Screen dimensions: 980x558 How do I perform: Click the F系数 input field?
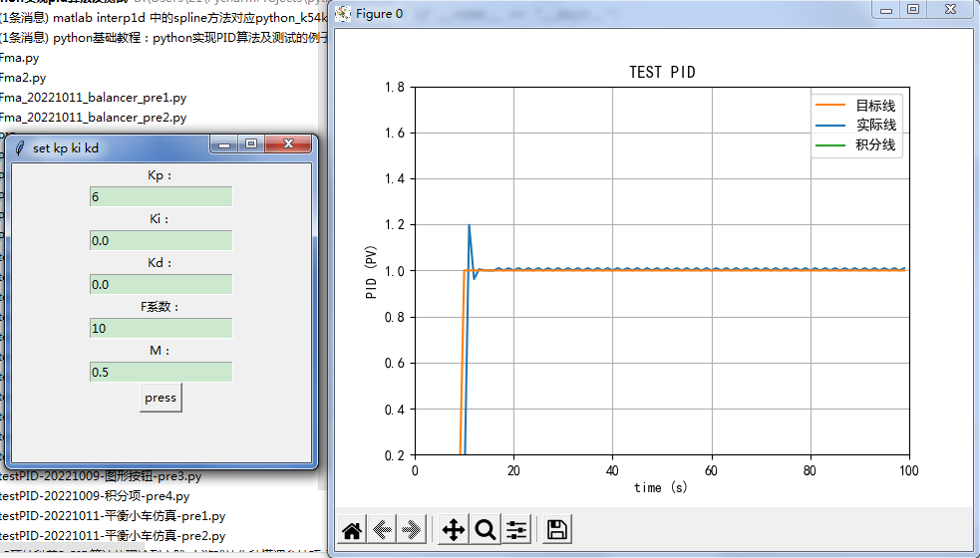tap(161, 329)
